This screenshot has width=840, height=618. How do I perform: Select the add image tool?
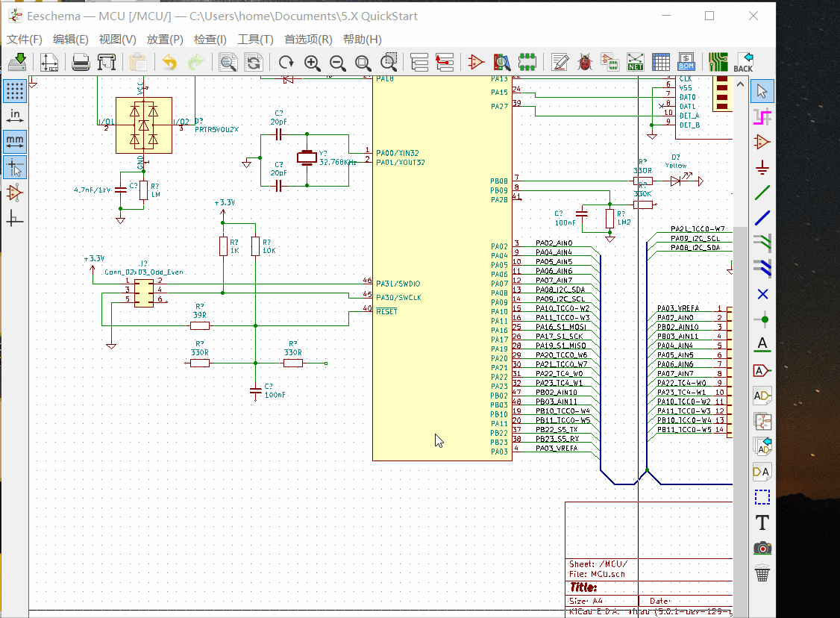coord(762,548)
